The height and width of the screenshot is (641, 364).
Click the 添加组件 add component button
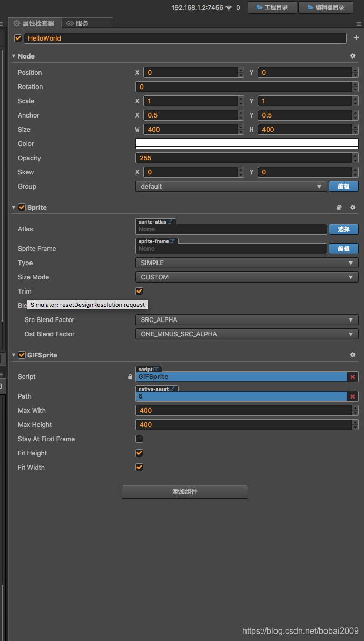click(x=185, y=492)
